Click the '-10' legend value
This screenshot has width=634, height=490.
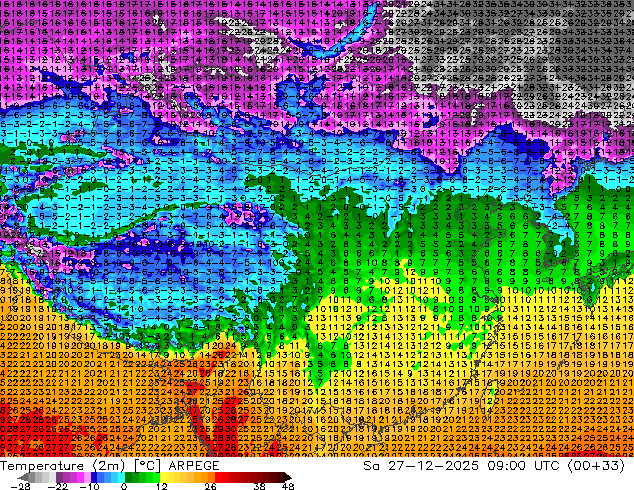coord(89,486)
